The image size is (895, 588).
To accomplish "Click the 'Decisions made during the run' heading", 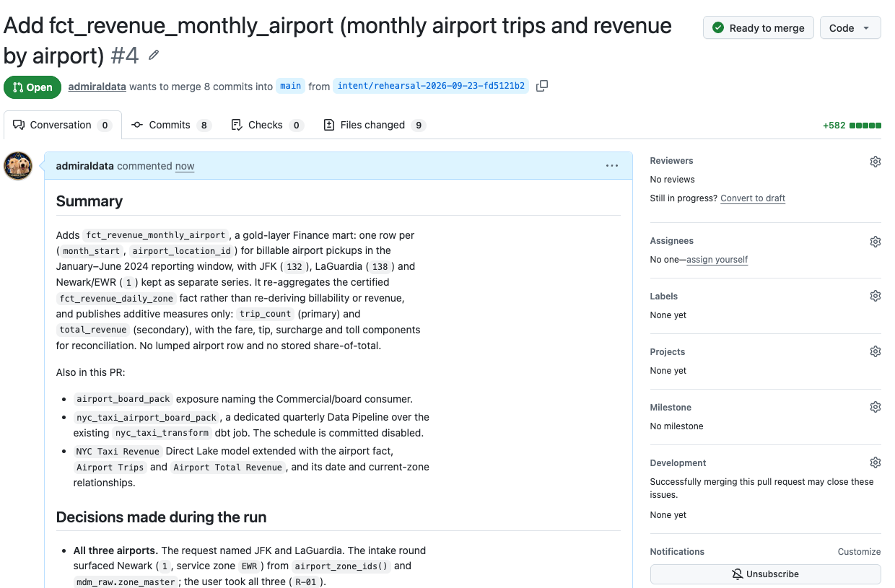I will tap(162, 517).
